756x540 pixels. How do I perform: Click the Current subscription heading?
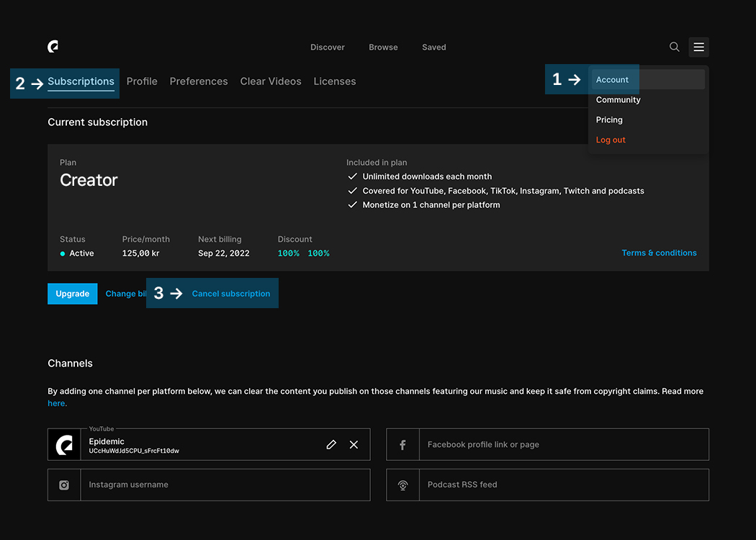coord(97,122)
